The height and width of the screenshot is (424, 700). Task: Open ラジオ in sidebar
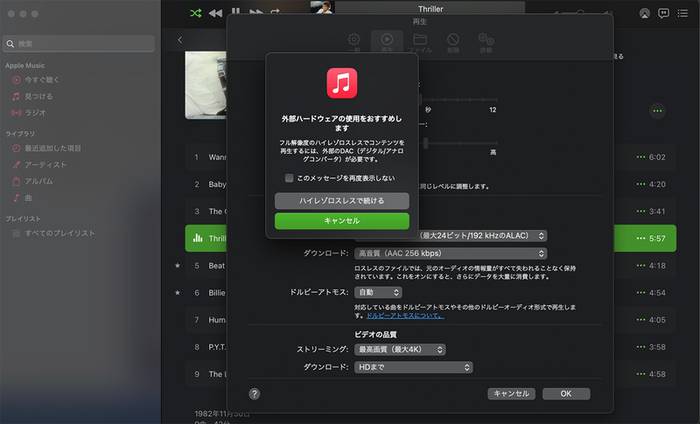(x=29, y=113)
